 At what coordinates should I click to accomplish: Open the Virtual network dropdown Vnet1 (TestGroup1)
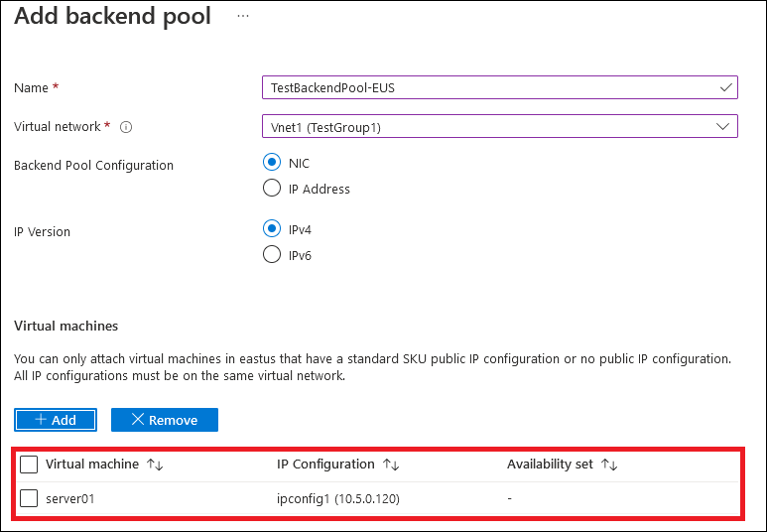499,126
